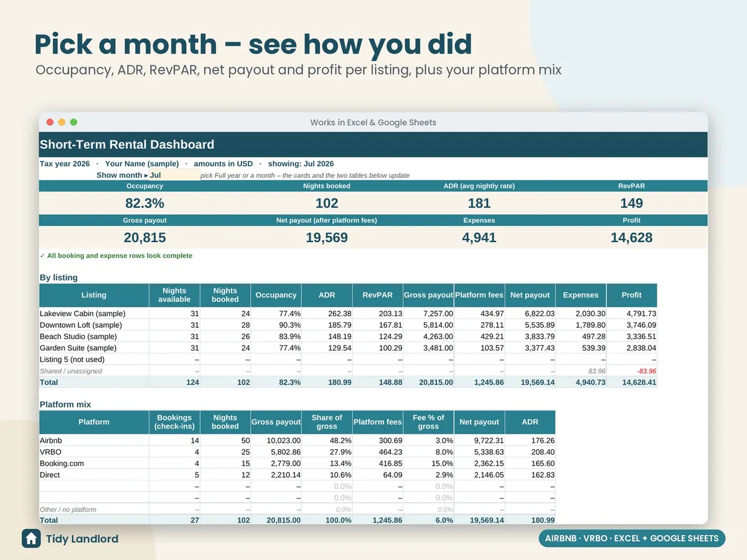
Task: Click the RevPAR card value 149
Action: (x=631, y=203)
